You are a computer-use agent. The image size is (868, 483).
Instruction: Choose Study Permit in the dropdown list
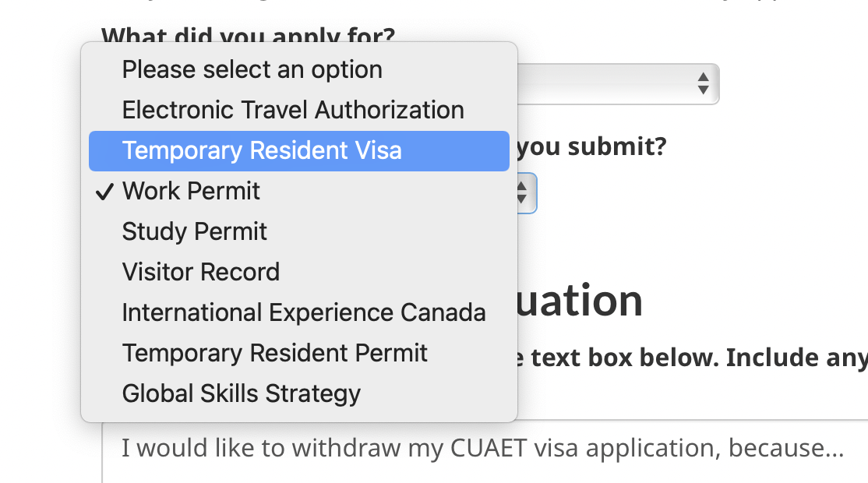pos(194,231)
